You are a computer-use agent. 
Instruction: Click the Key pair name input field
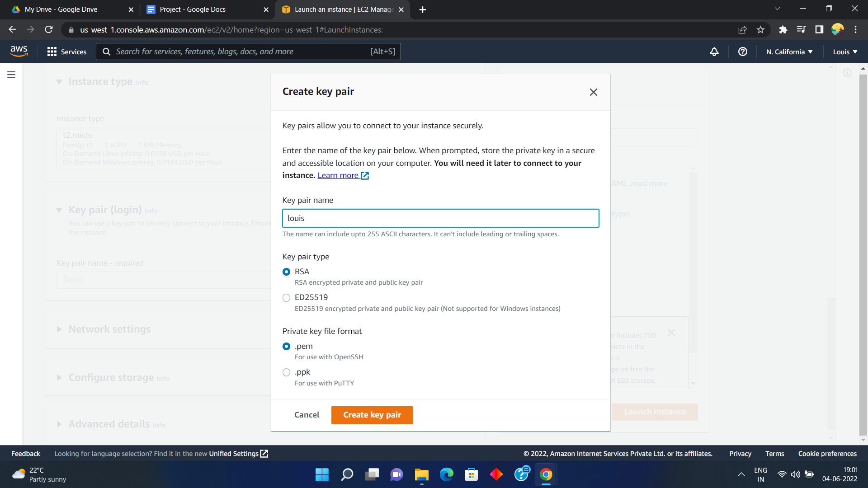440,218
